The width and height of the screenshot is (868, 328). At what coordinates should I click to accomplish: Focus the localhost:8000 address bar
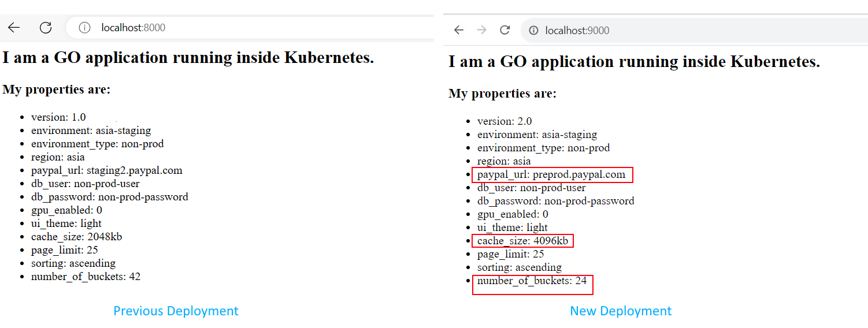[x=250, y=28]
